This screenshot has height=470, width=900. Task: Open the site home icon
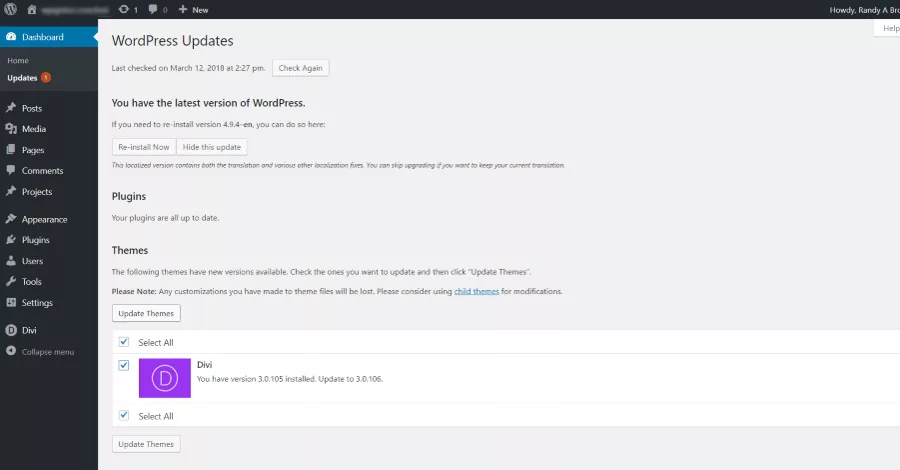coord(32,9)
